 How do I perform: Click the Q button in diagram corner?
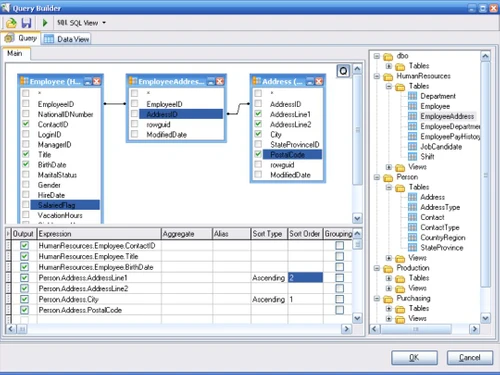(x=343, y=71)
